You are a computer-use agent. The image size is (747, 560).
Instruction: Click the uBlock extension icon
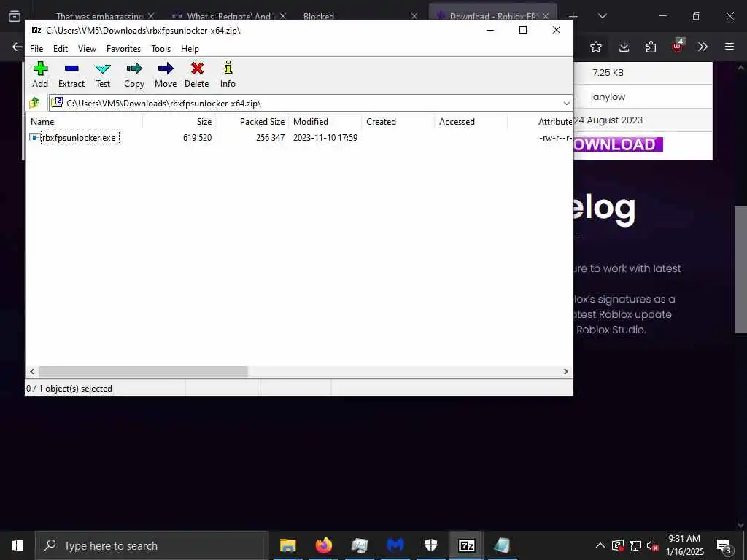678,46
